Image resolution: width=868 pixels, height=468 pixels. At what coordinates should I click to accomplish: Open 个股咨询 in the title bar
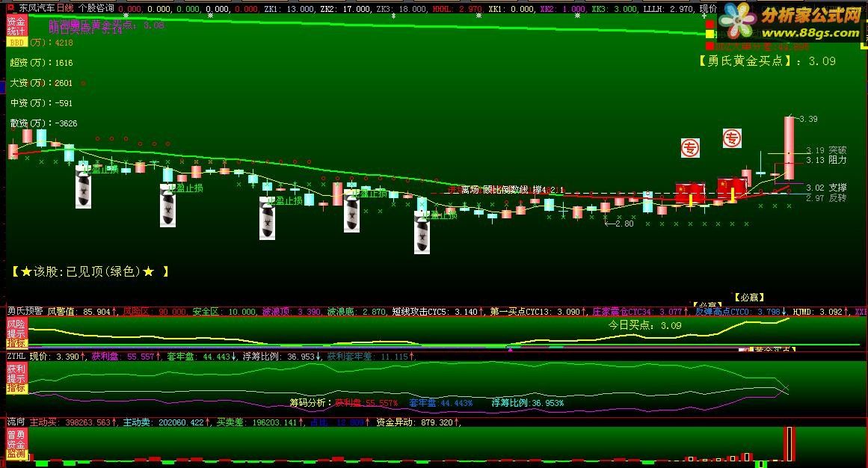click(x=96, y=8)
